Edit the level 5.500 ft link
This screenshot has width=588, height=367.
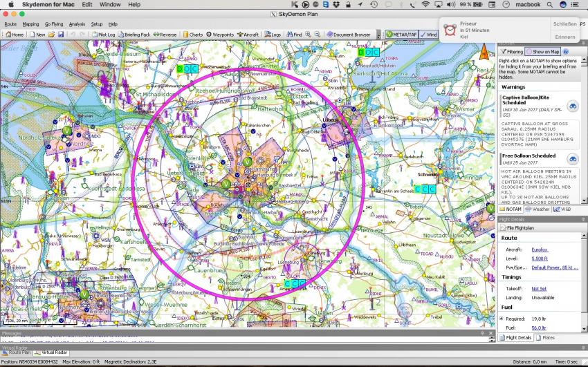coord(540,258)
